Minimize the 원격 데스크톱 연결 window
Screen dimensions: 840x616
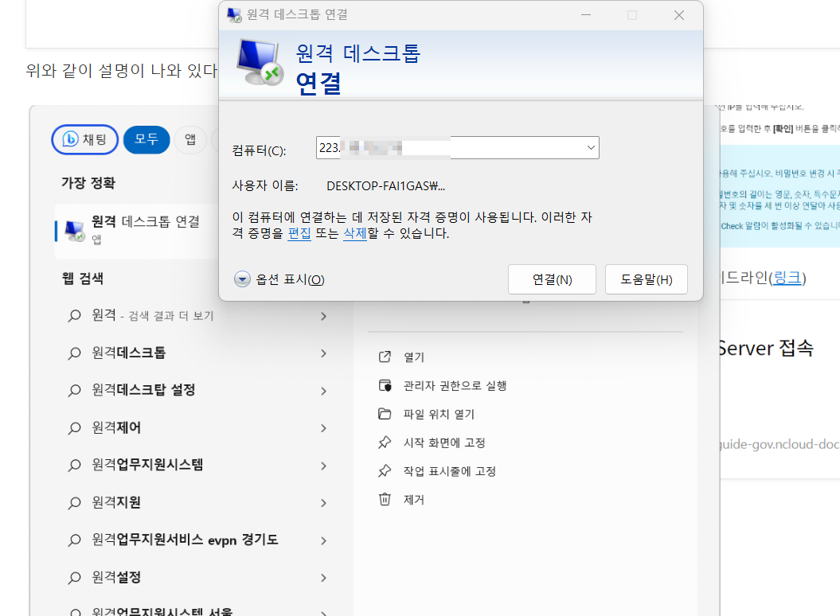pyautogui.click(x=585, y=15)
